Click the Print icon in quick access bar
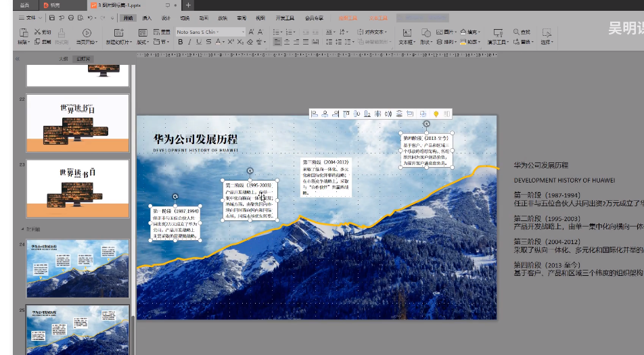 coord(71,18)
